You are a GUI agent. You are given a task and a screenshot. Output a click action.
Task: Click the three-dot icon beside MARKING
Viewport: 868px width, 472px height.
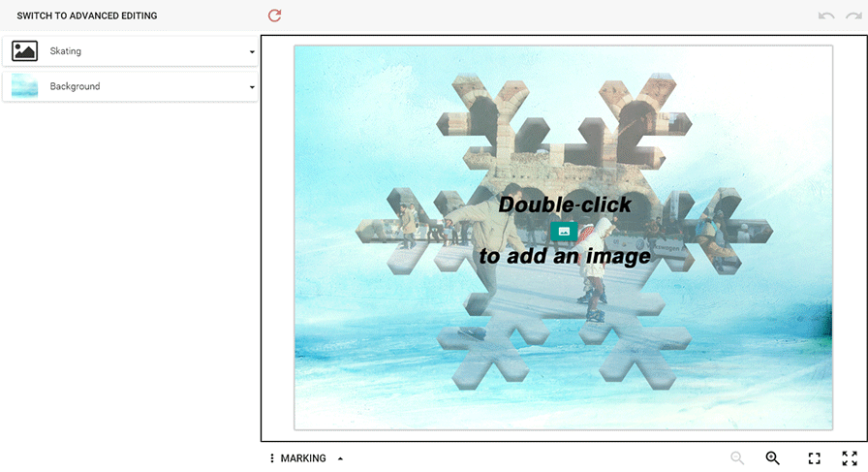pyautogui.click(x=272, y=458)
